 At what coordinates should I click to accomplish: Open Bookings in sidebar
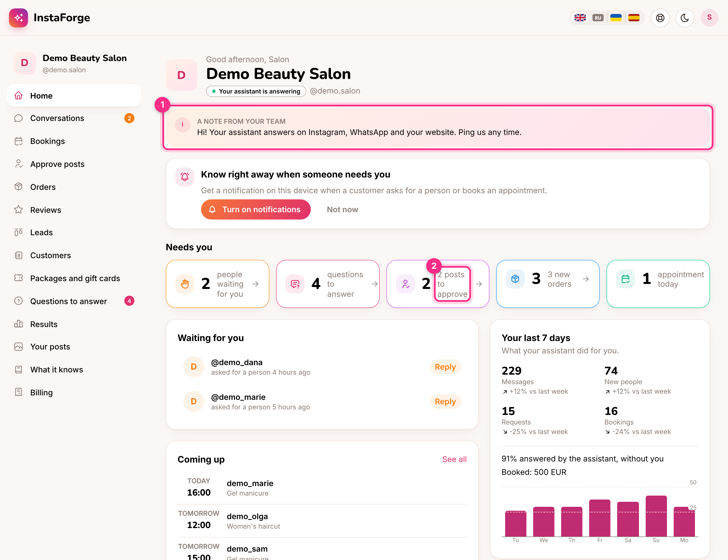coord(74,141)
